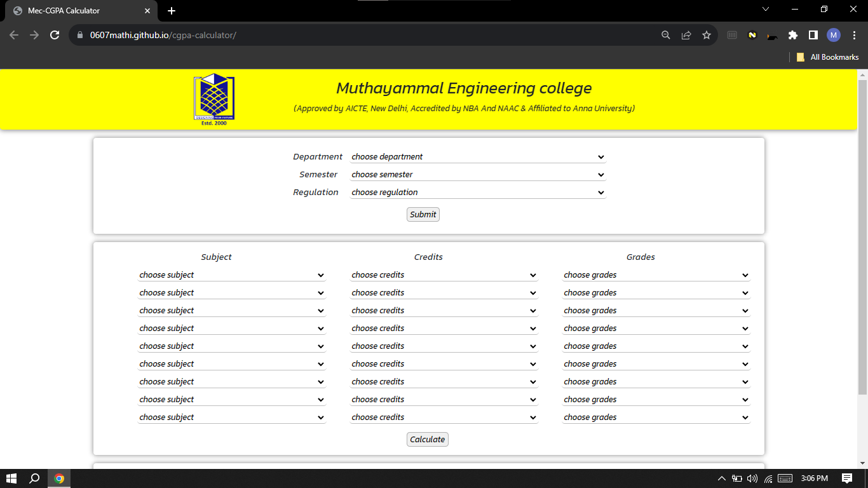Image resolution: width=868 pixels, height=488 pixels.
Task: Open first row choose credits dropdown
Action: coord(444,275)
